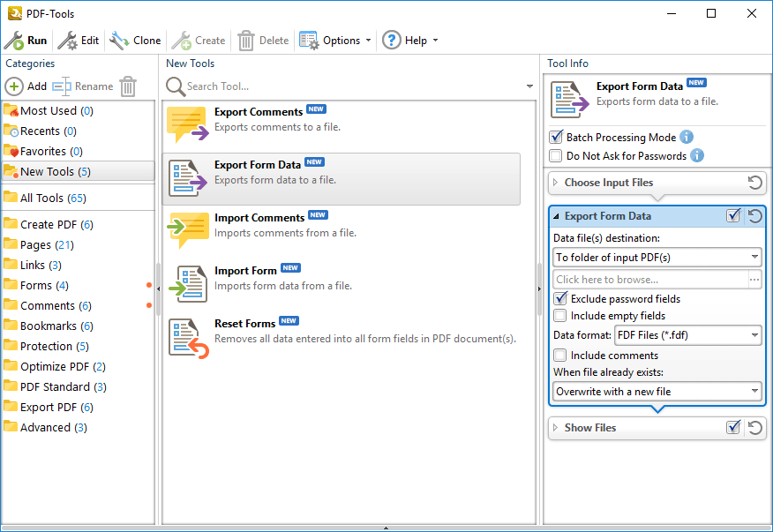Image resolution: width=773 pixels, height=532 pixels.
Task: Open the Options dropdown arrow
Action: [368, 41]
